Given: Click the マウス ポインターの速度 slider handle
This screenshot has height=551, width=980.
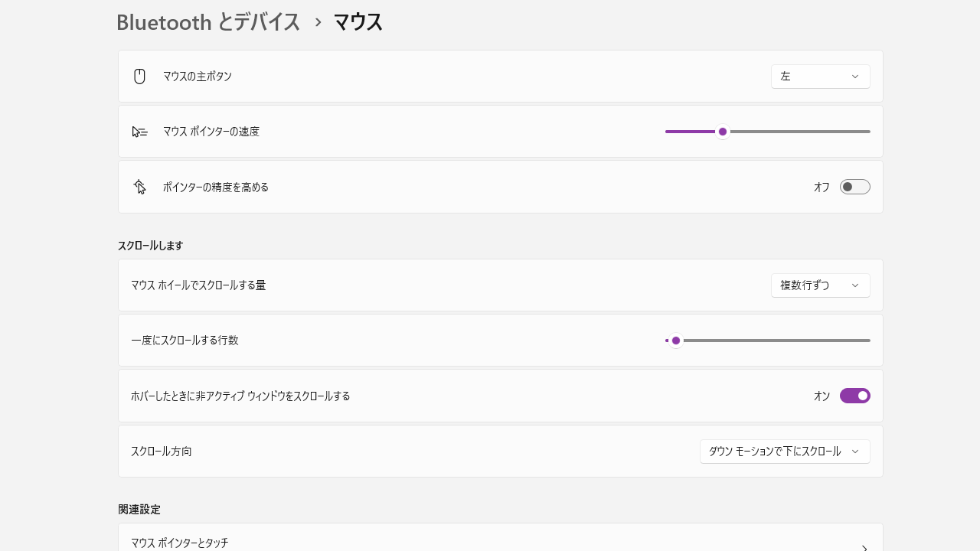Looking at the screenshot, I should (723, 132).
